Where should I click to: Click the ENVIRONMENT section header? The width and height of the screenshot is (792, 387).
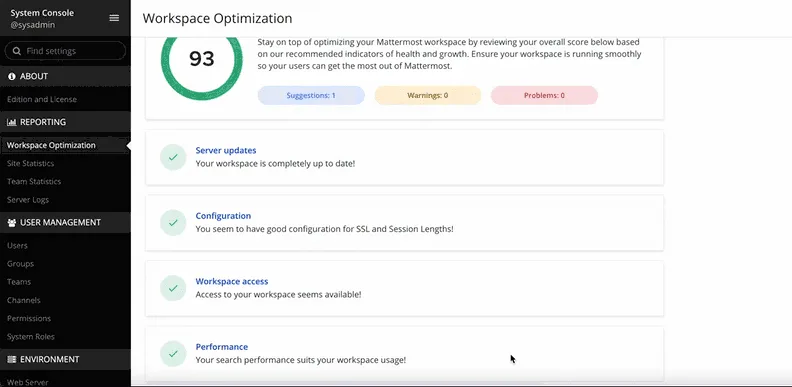[x=65, y=360]
